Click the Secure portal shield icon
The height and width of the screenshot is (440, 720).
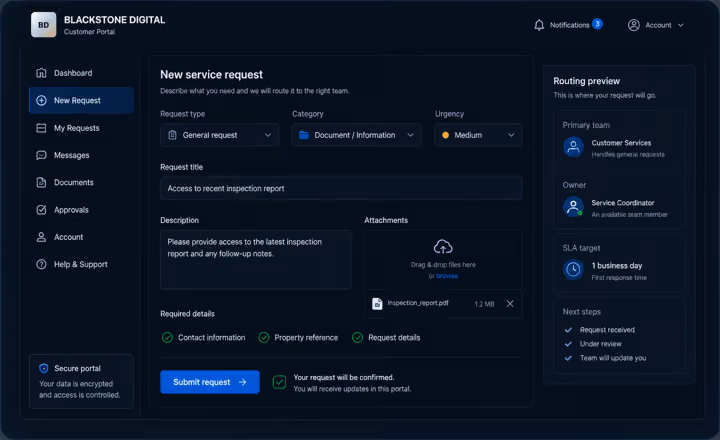[x=44, y=368]
